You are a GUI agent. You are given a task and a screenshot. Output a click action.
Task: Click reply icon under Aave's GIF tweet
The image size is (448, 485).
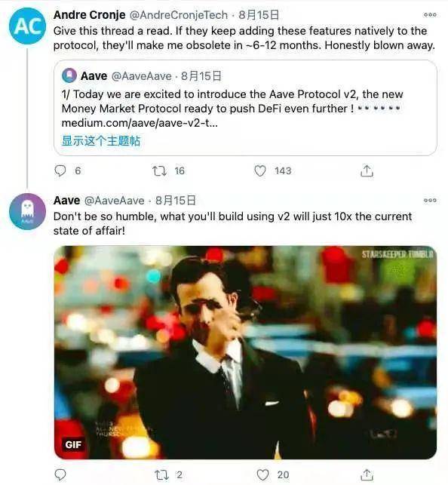click(60, 474)
